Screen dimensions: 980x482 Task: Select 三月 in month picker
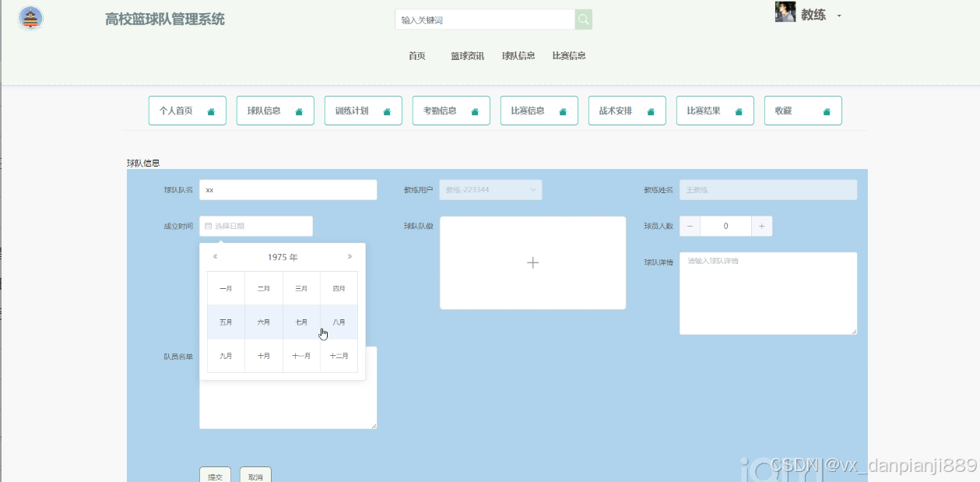coord(301,288)
